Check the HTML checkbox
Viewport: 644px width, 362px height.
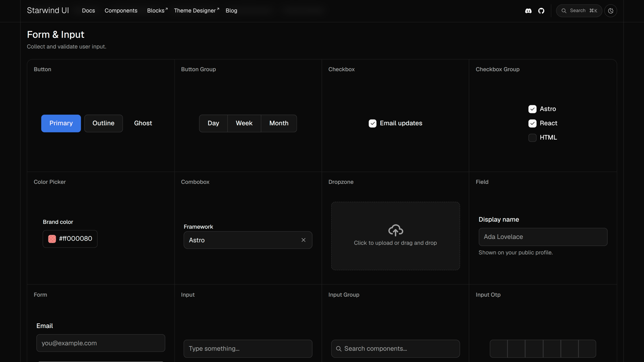pyautogui.click(x=533, y=138)
